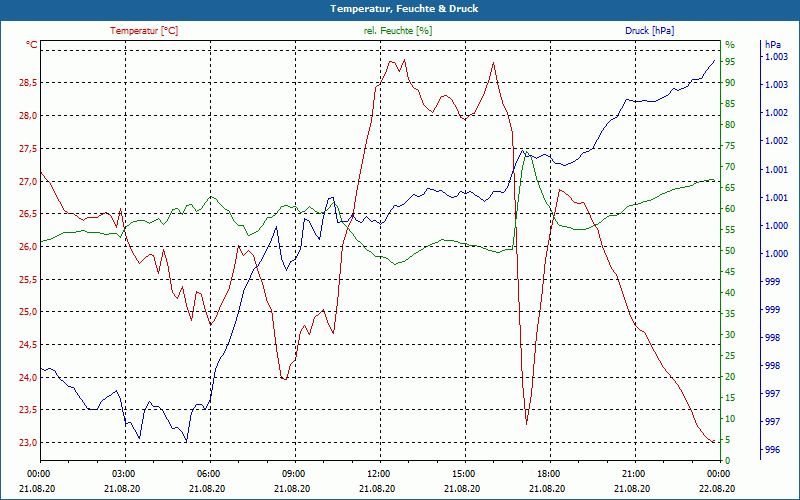Click the '40' value on humidity axis

(x=730, y=293)
